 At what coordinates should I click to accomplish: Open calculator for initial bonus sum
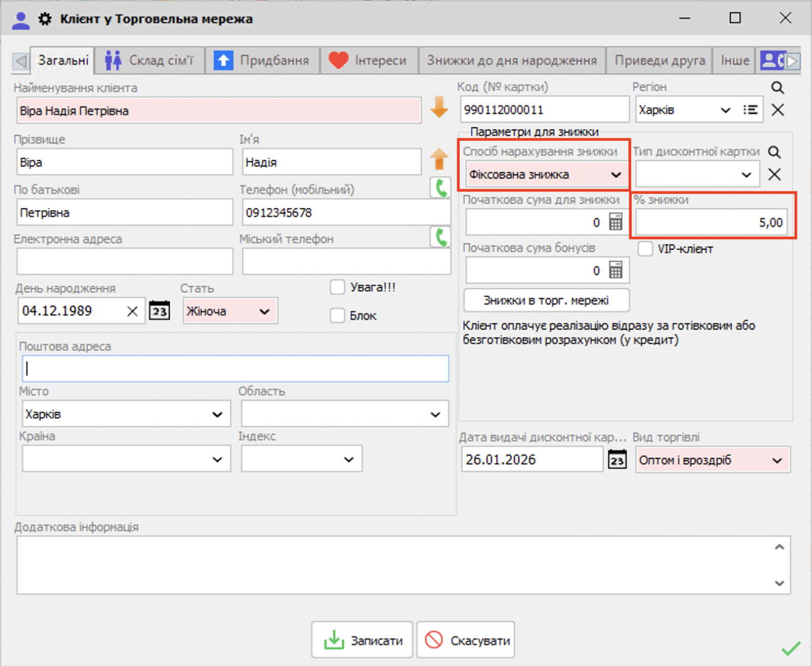point(616,270)
